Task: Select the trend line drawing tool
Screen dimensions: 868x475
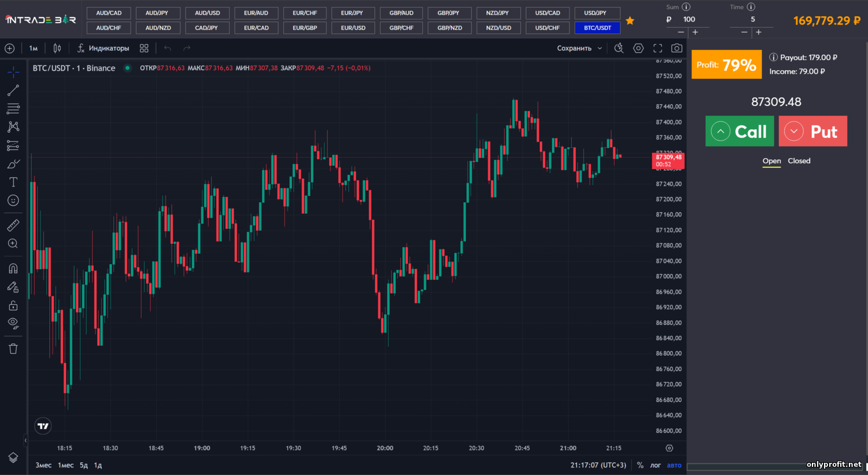Action: tap(13, 90)
